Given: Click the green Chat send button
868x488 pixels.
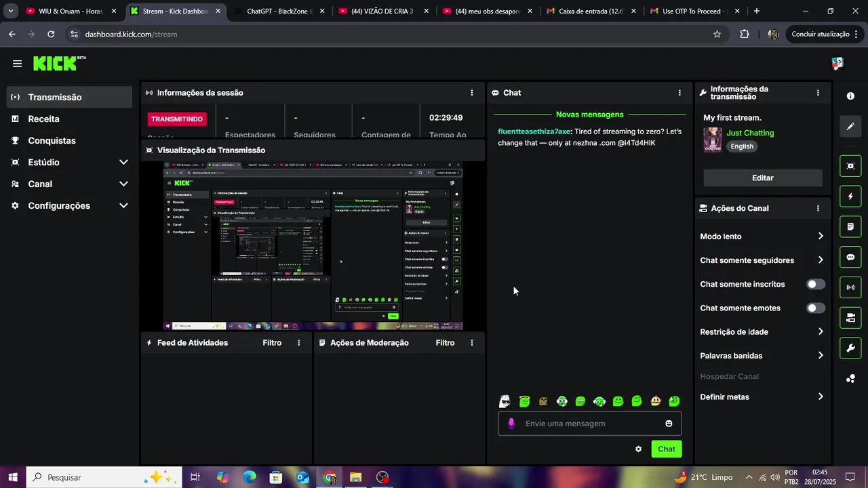Looking at the screenshot, I should pos(667,449).
